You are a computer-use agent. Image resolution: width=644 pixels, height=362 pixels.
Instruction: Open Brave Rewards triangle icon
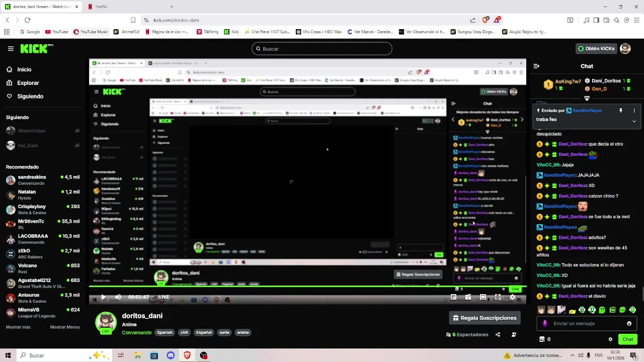click(x=498, y=20)
